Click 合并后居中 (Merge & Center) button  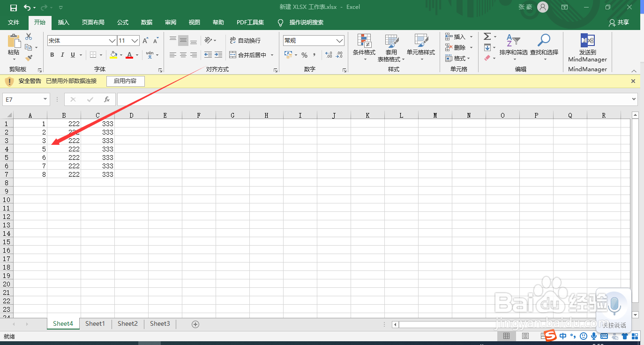pyautogui.click(x=247, y=55)
